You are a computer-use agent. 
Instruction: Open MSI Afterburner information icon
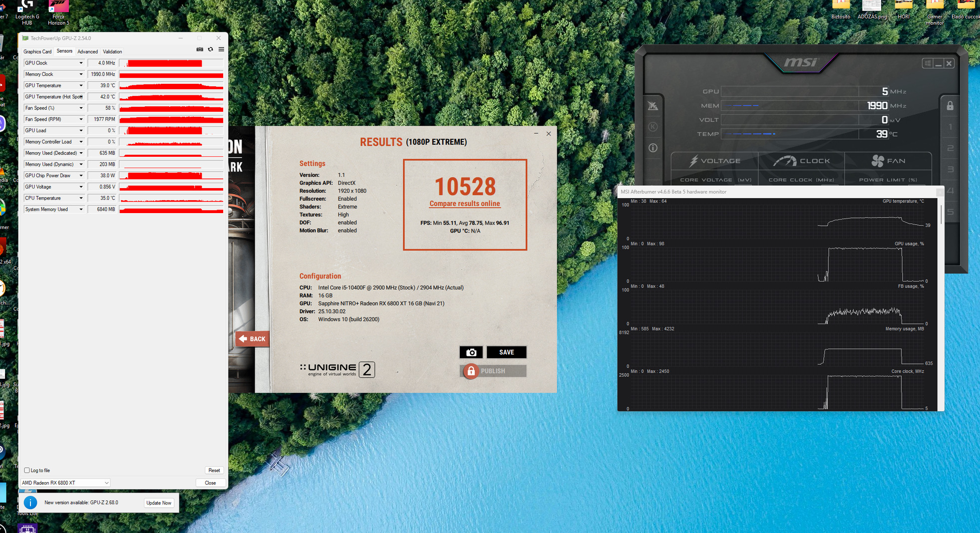pos(653,148)
